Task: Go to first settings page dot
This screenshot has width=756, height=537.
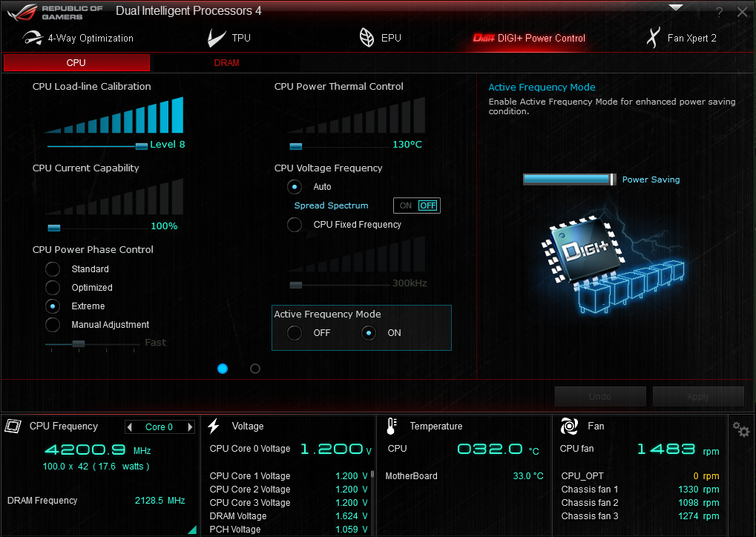Action: coord(223,369)
